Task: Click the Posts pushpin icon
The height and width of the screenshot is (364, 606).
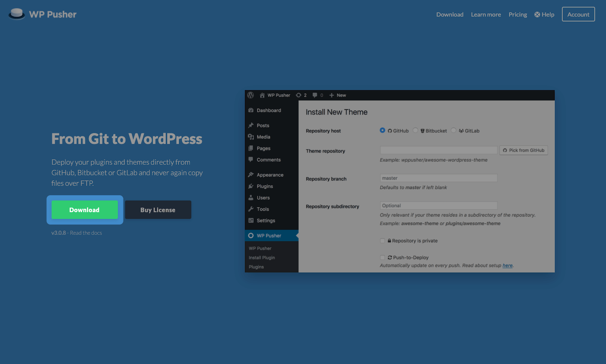Action: pyautogui.click(x=251, y=125)
